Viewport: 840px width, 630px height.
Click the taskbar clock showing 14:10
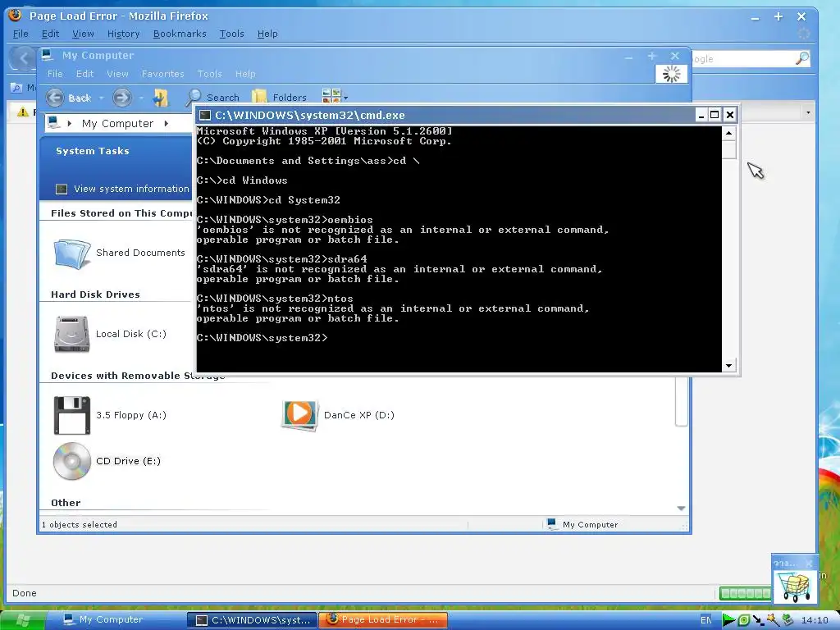[815, 620]
